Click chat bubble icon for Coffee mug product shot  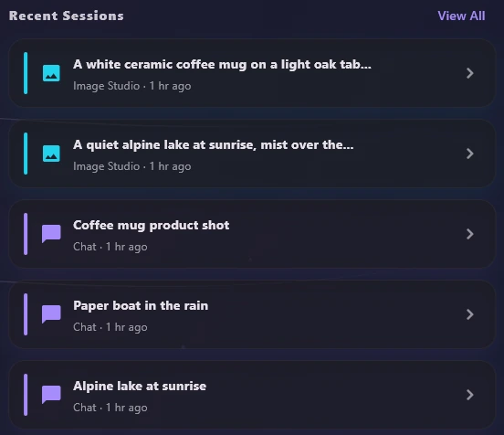click(x=51, y=234)
